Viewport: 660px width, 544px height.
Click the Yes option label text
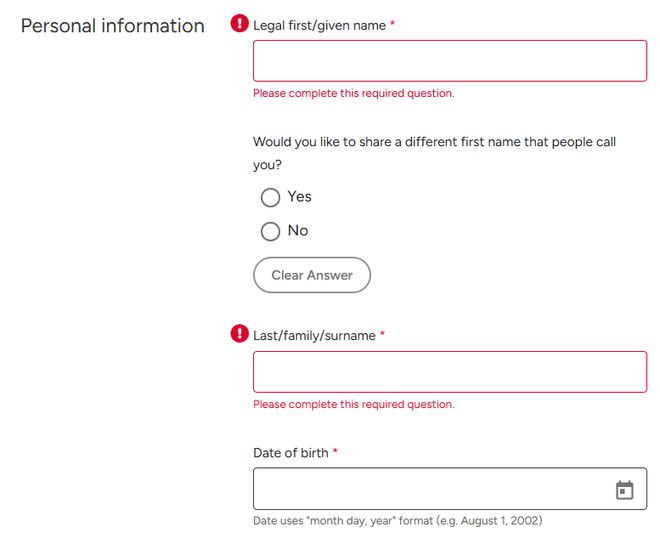[299, 197]
